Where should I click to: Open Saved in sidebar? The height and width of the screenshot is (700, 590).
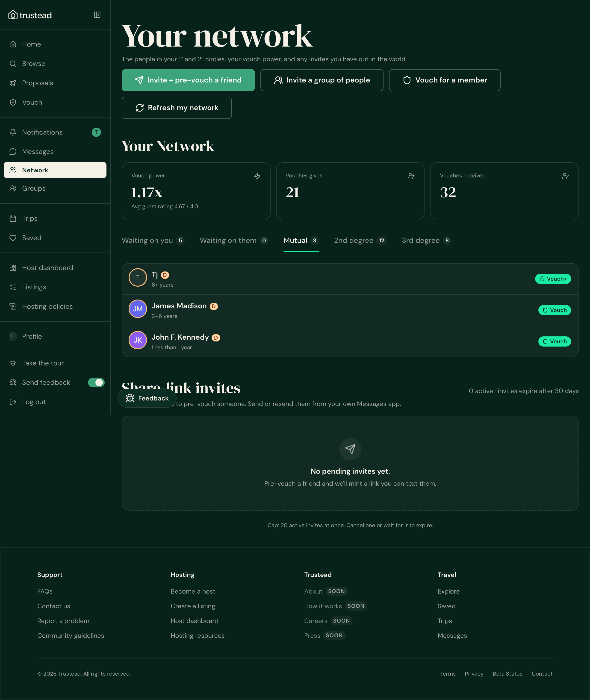click(x=55, y=238)
